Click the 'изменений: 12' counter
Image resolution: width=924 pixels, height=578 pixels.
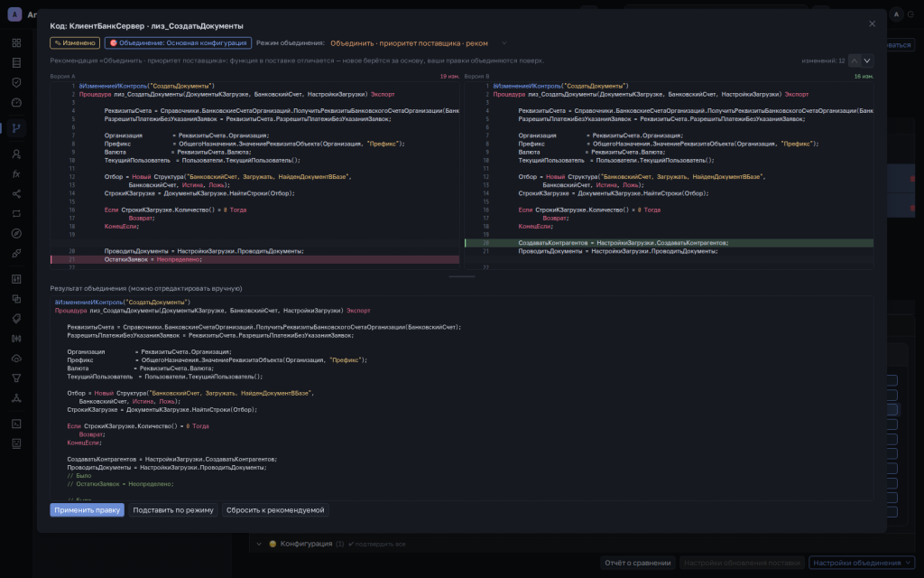pos(823,61)
